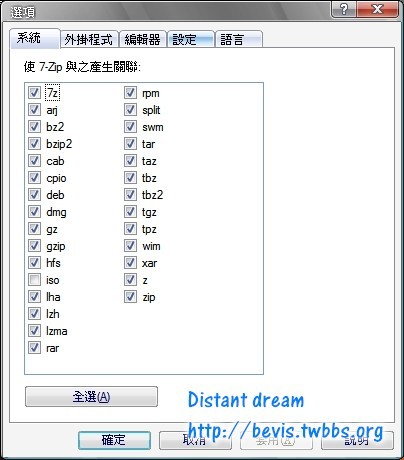
Task: Toggle the dmg checkbox
Action: point(34,212)
